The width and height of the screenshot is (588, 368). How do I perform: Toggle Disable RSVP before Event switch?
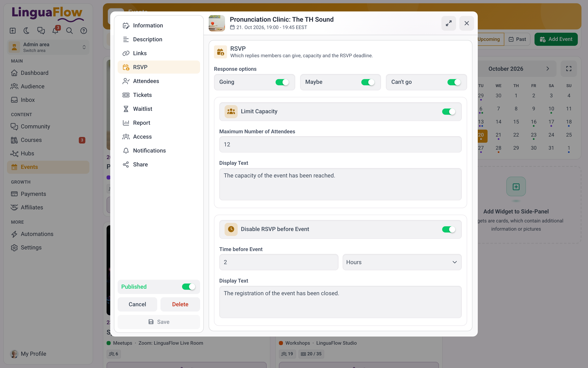pos(449,230)
